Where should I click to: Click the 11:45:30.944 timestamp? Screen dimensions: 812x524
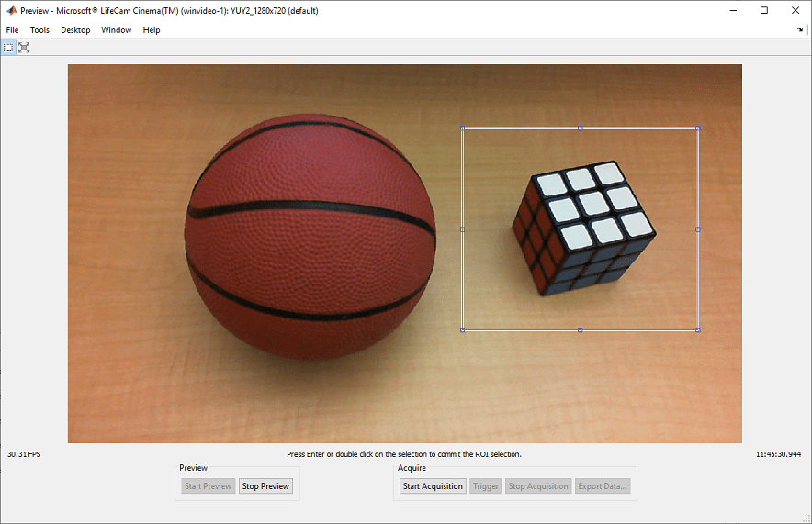pos(778,454)
